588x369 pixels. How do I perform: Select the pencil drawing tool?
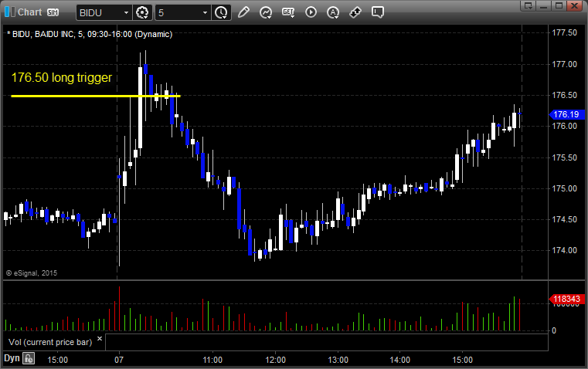[x=243, y=12]
